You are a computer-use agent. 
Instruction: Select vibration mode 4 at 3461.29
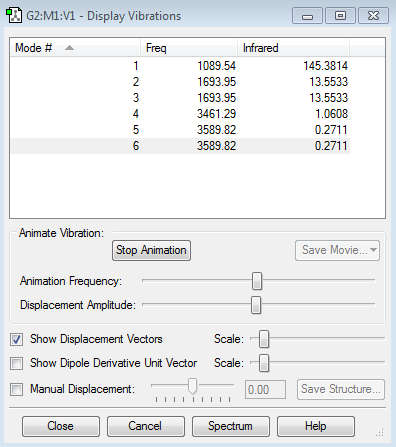[180, 114]
